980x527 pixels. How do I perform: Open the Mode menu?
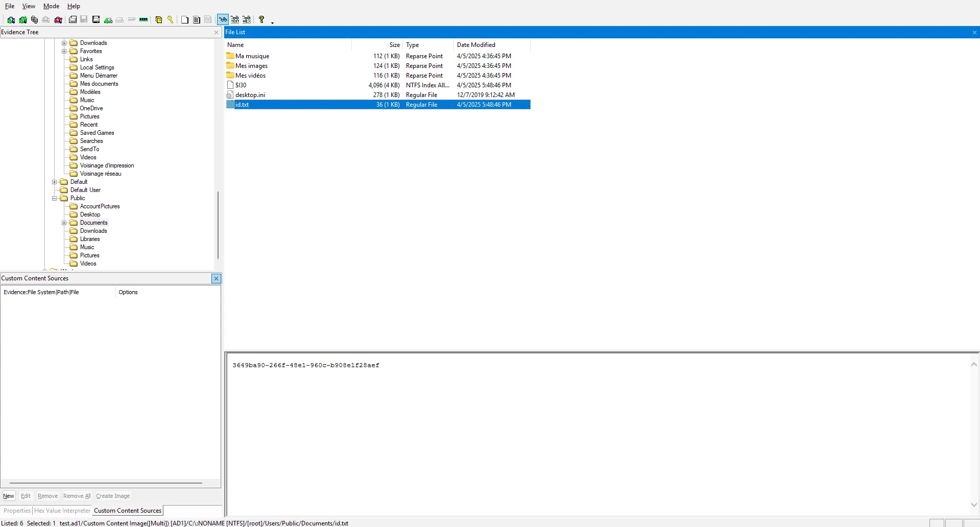51,6
